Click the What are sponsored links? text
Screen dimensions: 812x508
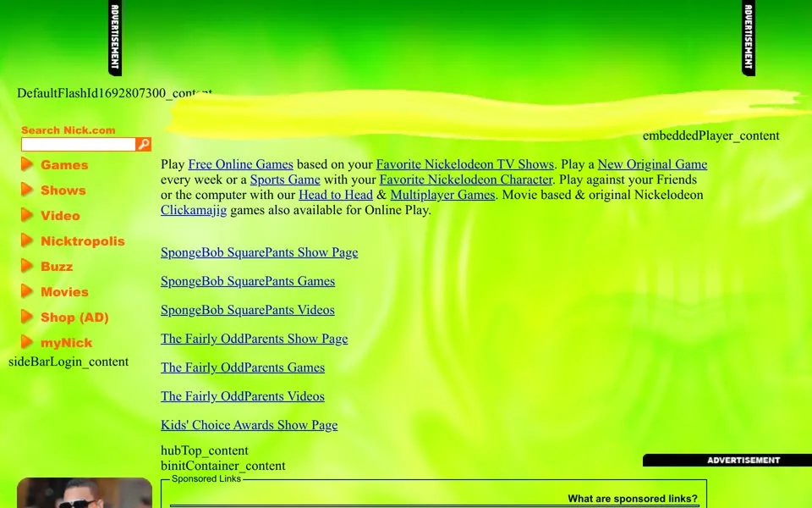tap(633, 499)
